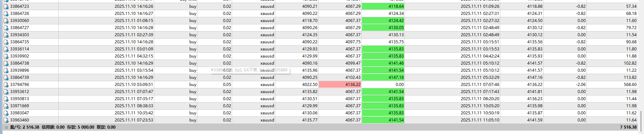Click the order icon beside ticket 33930060
Screen dimensions: 644x134
pos(6,21)
